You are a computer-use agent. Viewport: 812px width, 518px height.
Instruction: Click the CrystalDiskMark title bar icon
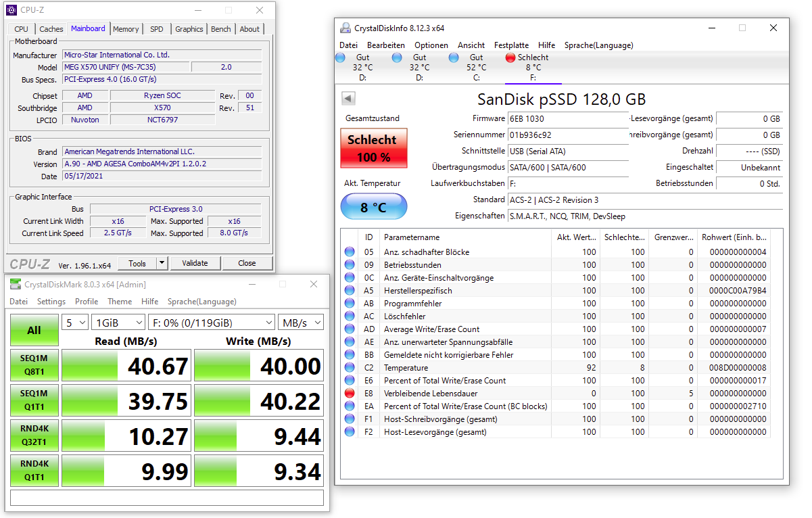click(x=15, y=284)
